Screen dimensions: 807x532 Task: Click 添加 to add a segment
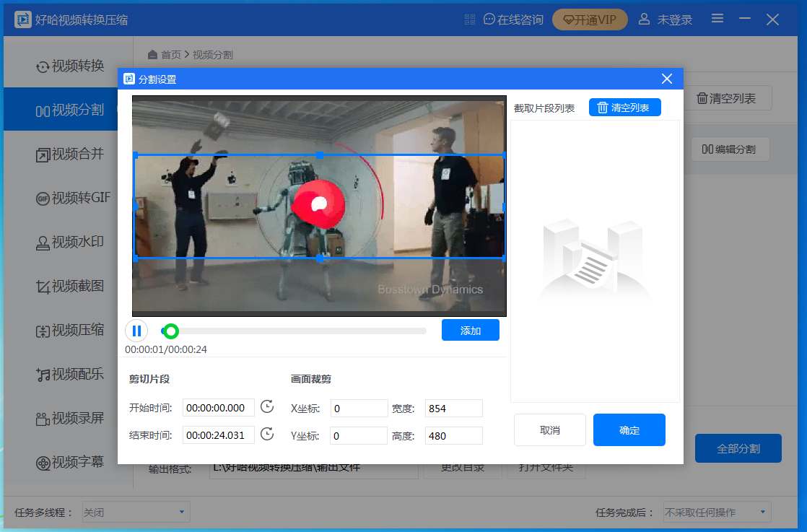click(x=470, y=330)
